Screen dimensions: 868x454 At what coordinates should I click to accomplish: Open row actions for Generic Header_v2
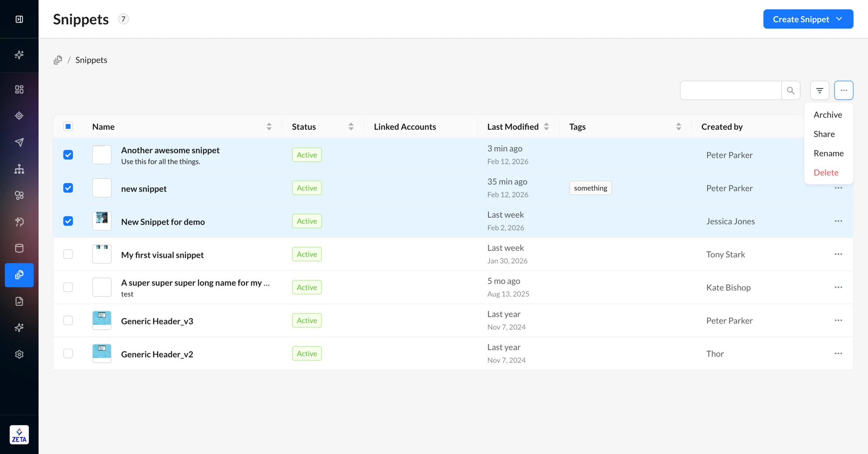coord(838,353)
